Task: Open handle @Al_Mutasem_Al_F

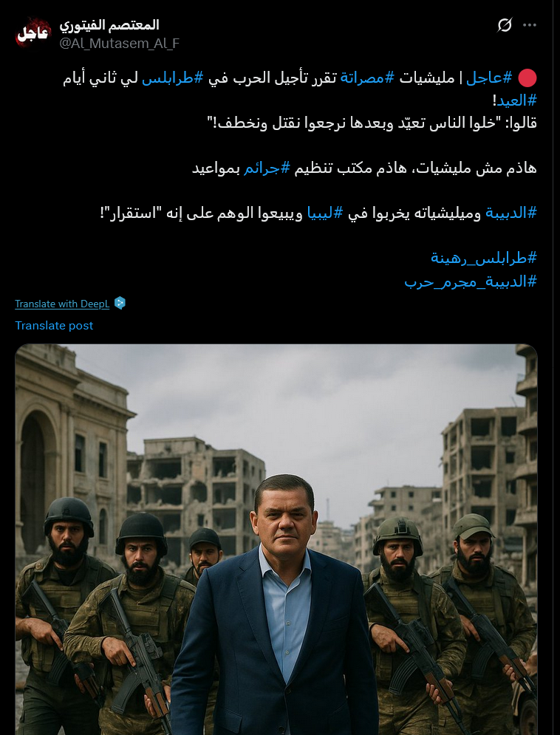Action: (120, 44)
